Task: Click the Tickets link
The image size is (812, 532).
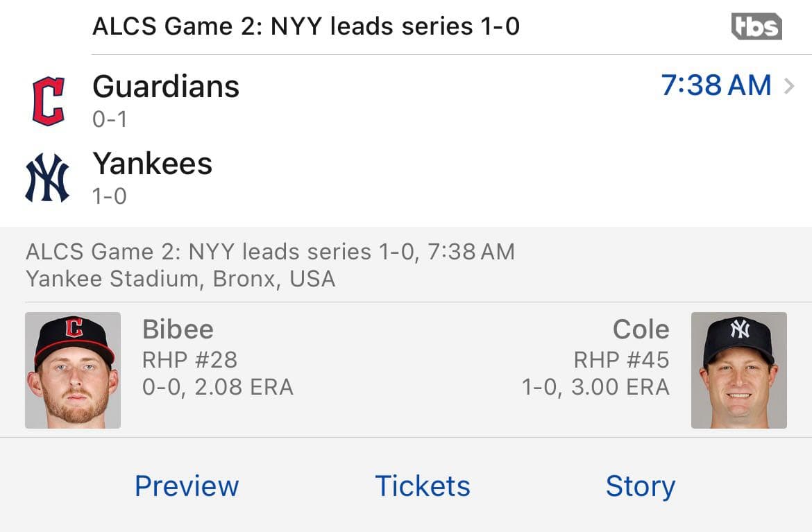Action: pyautogui.click(x=421, y=486)
